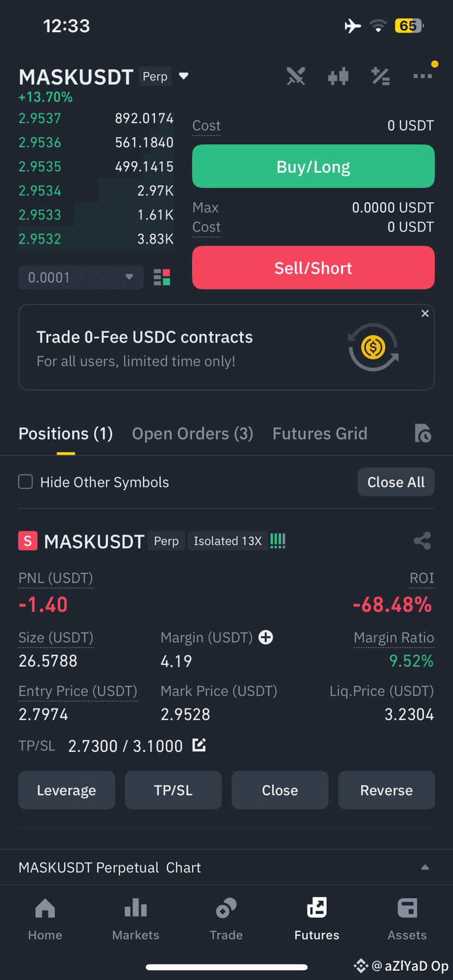The width and height of the screenshot is (453, 980).
Task: Change the order book layout icon
Action: (162, 278)
